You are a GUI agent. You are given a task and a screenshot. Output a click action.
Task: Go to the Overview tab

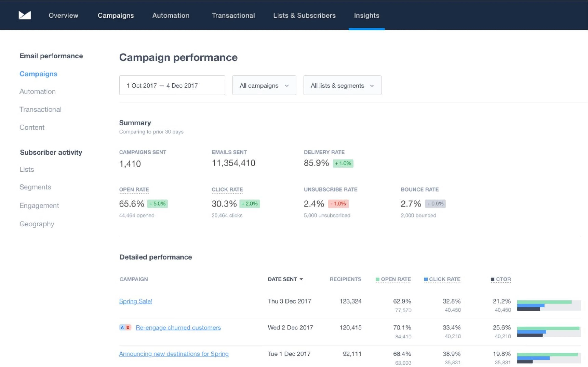(x=63, y=16)
